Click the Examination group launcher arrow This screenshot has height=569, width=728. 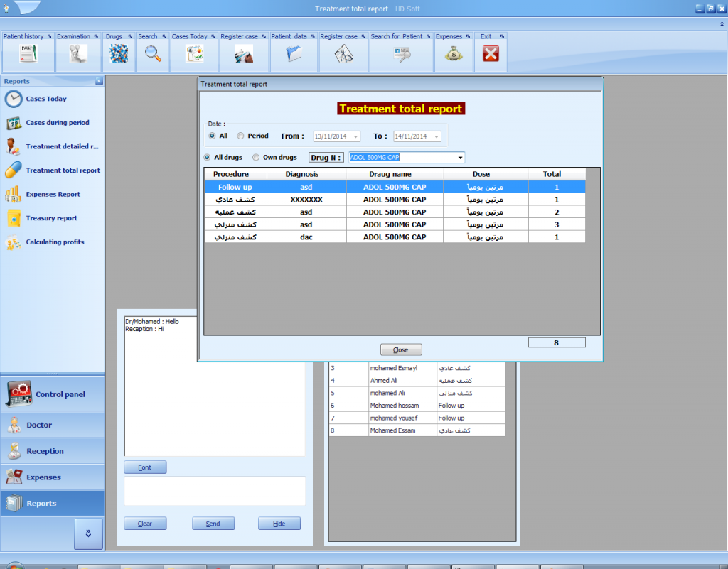click(96, 36)
